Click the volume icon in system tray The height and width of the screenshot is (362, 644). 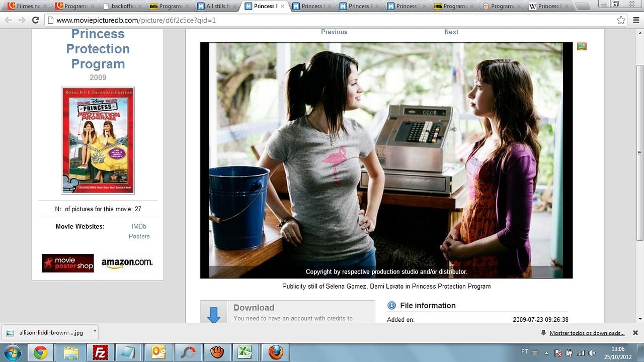pyautogui.click(x=592, y=352)
